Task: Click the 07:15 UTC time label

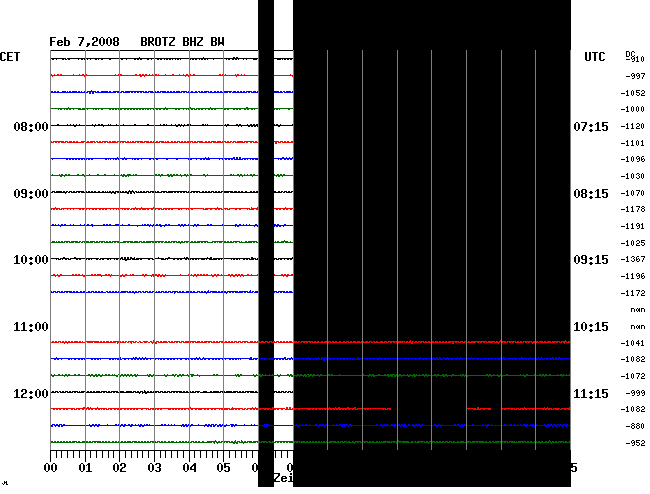Action: (x=592, y=127)
